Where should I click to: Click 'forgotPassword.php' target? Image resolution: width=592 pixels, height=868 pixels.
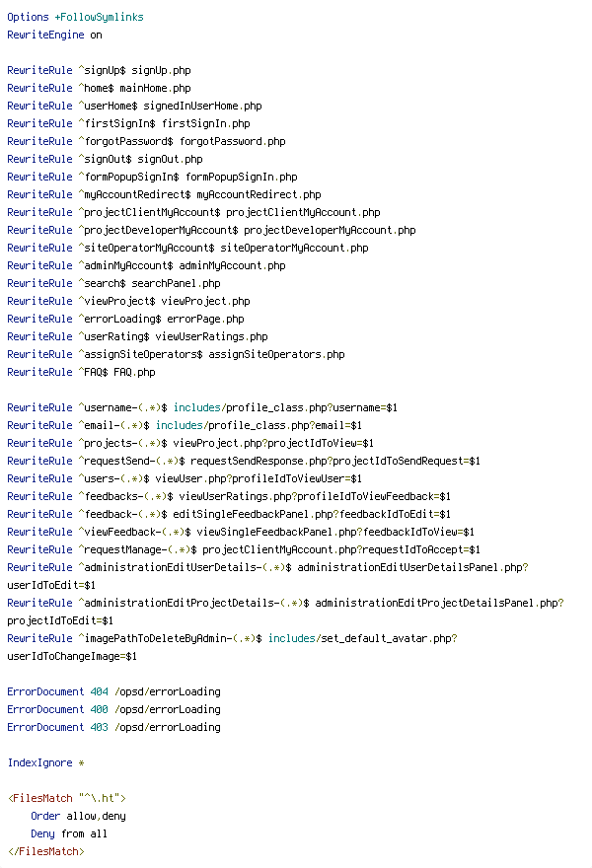[233, 141]
